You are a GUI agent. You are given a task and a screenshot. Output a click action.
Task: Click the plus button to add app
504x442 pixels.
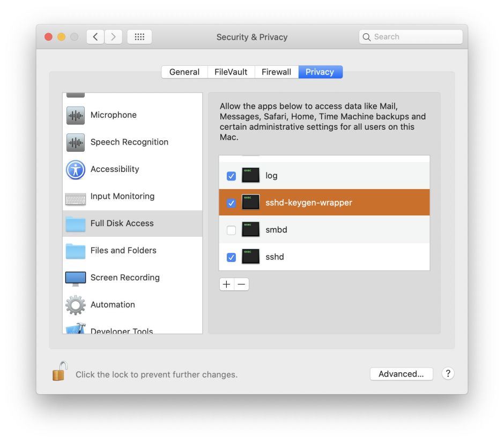[x=227, y=284]
